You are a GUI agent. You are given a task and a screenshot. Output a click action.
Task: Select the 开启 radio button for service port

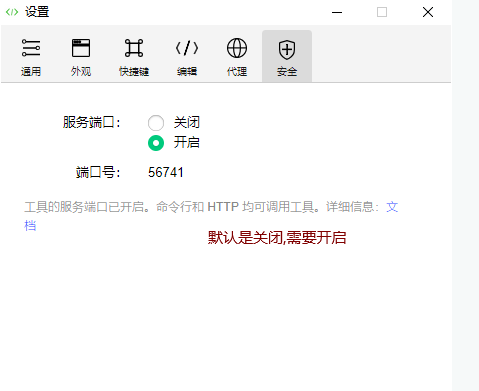pos(156,143)
